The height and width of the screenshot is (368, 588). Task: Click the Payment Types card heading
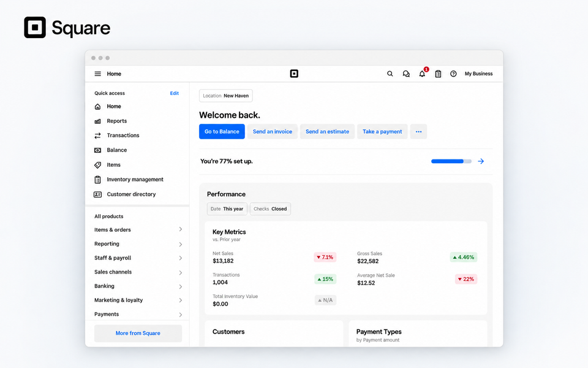(379, 332)
